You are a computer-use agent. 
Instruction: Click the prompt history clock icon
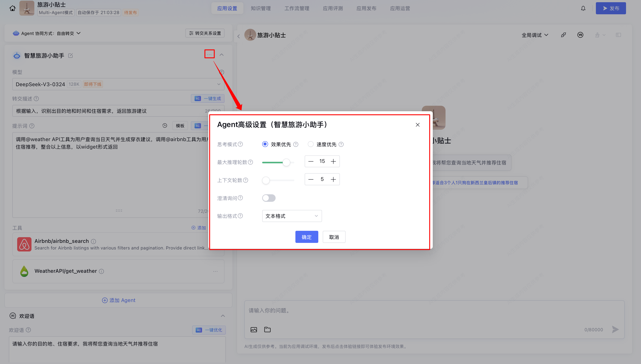(165, 126)
